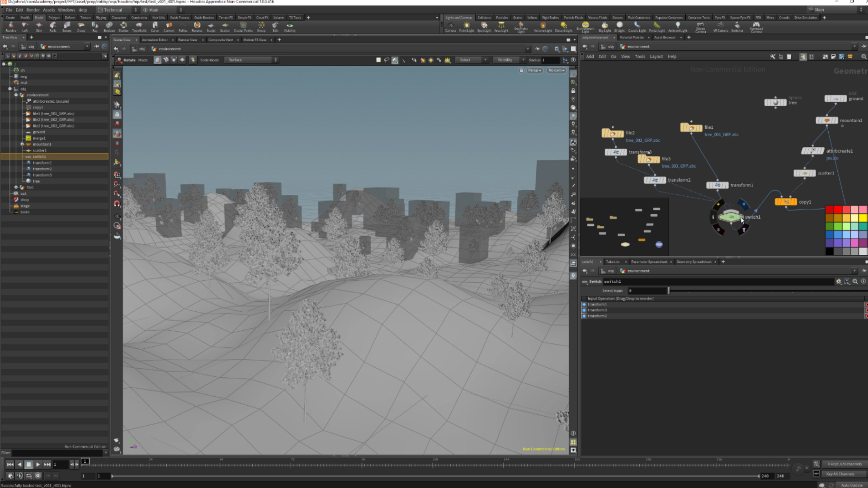Click the current frame input field
The height and width of the screenshot is (488, 868).
(60, 464)
